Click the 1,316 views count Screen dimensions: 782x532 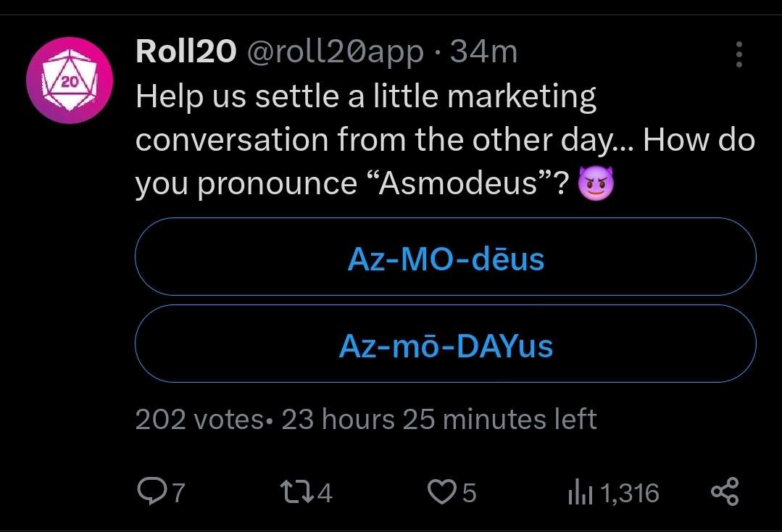click(x=630, y=494)
